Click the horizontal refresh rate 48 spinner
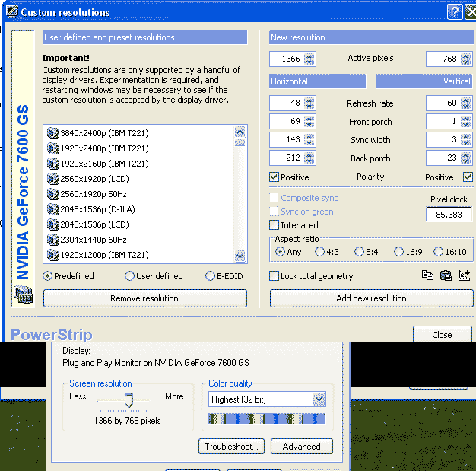The width and height of the screenshot is (476, 471). tap(309, 103)
